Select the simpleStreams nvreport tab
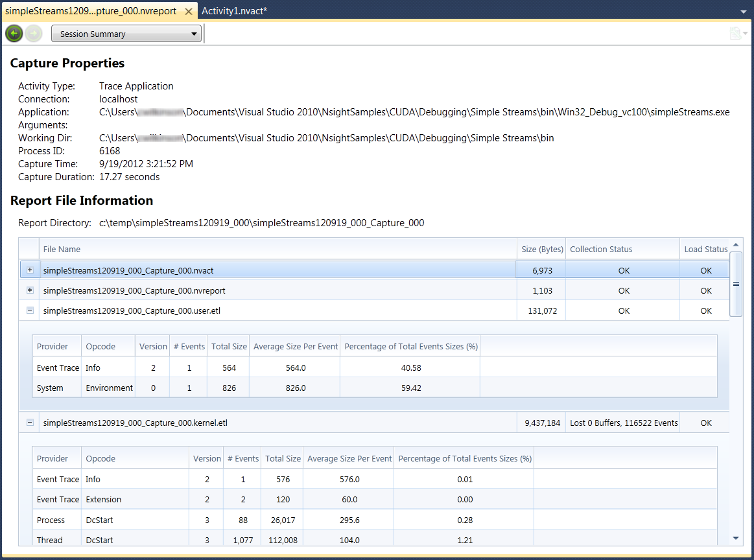The height and width of the screenshot is (560, 754). [91, 11]
